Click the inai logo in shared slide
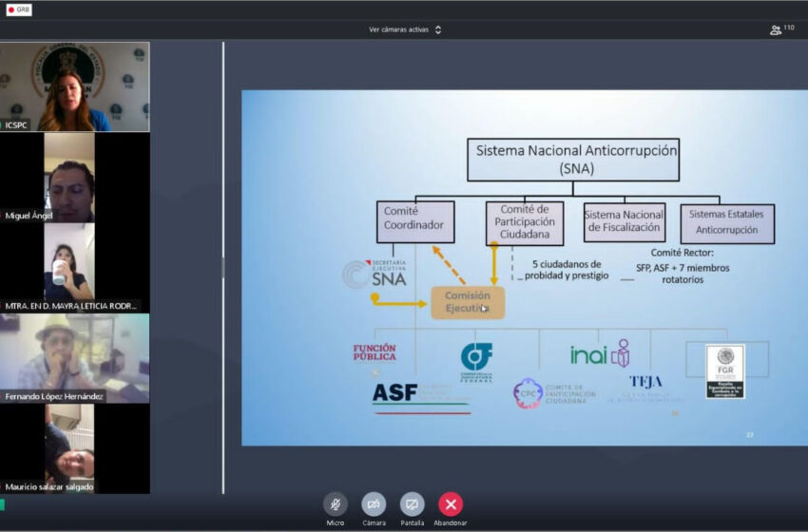 pyautogui.click(x=600, y=354)
